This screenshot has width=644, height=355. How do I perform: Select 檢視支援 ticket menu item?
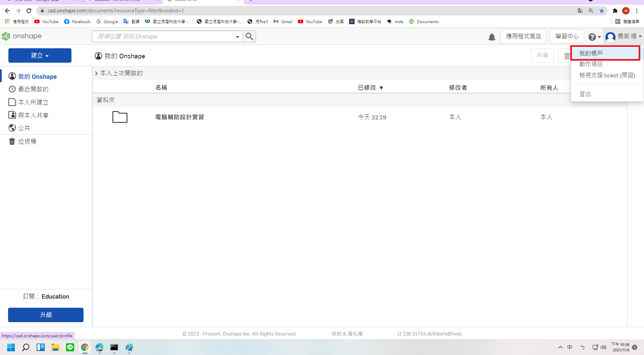[607, 75]
